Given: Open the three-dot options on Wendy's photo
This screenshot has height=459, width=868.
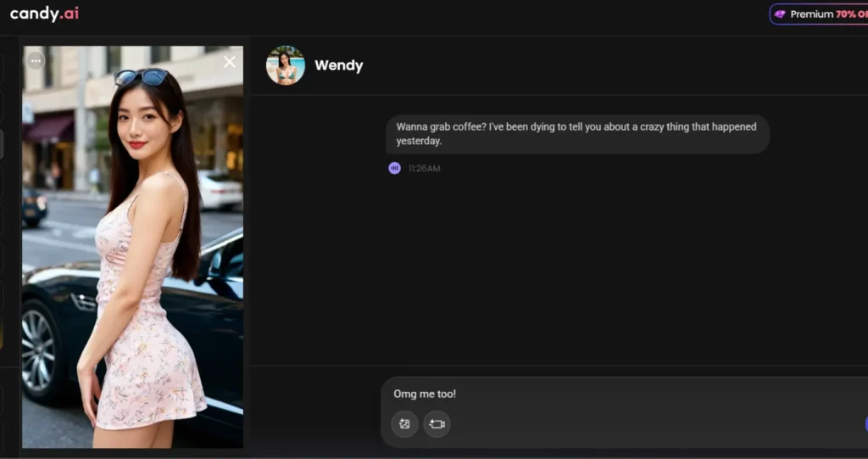Looking at the screenshot, I should pyautogui.click(x=36, y=60).
